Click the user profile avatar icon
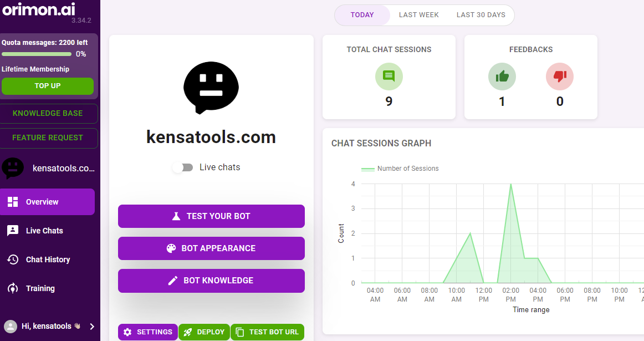This screenshot has width=644, height=341. pos(11,326)
